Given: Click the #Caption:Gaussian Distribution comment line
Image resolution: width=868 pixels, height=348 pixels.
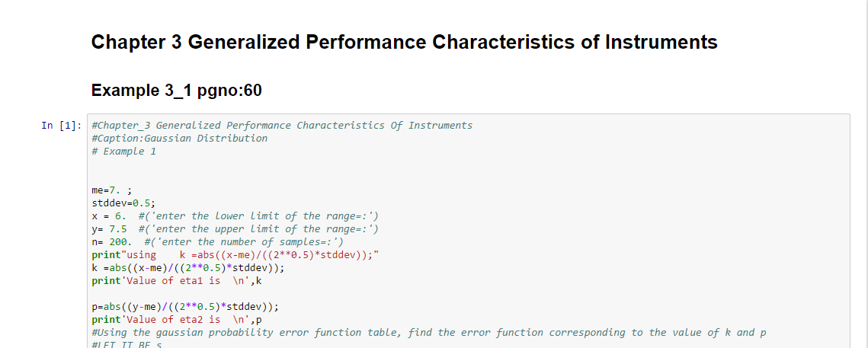Looking at the screenshot, I should click(x=179, y=139).
